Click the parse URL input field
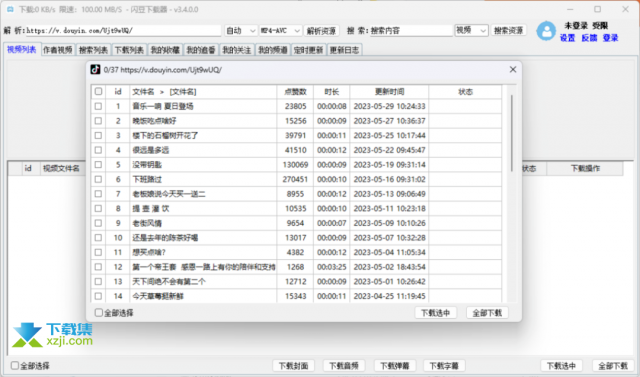This screenshot has width=640, height=377. 123,31
